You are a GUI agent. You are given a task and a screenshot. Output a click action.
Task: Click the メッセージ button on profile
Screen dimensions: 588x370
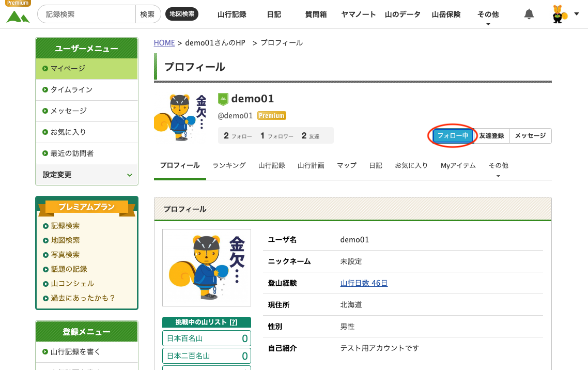click(531, 136)
